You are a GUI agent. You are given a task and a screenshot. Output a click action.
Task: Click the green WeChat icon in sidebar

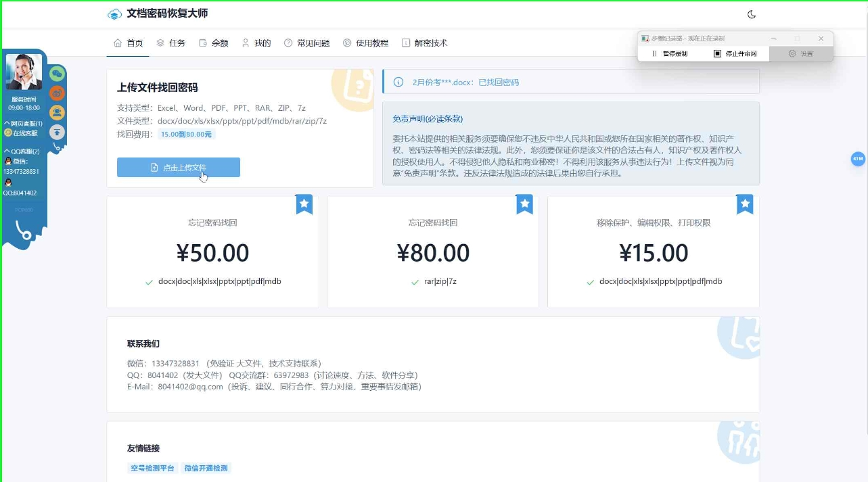(58, 73)
